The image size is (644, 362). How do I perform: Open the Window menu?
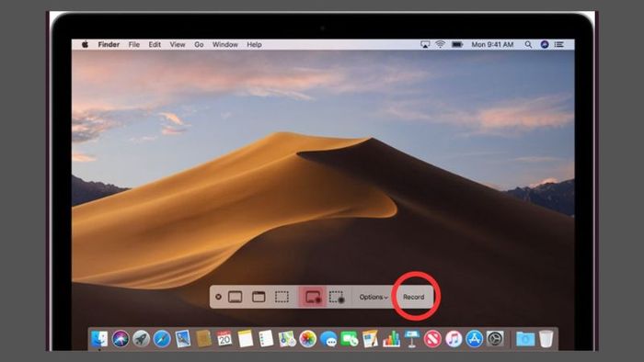click(224, 44)
